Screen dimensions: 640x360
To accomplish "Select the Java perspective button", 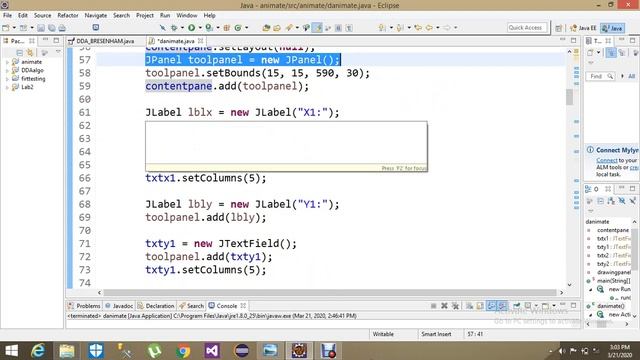I will click(x=612, y=28).
